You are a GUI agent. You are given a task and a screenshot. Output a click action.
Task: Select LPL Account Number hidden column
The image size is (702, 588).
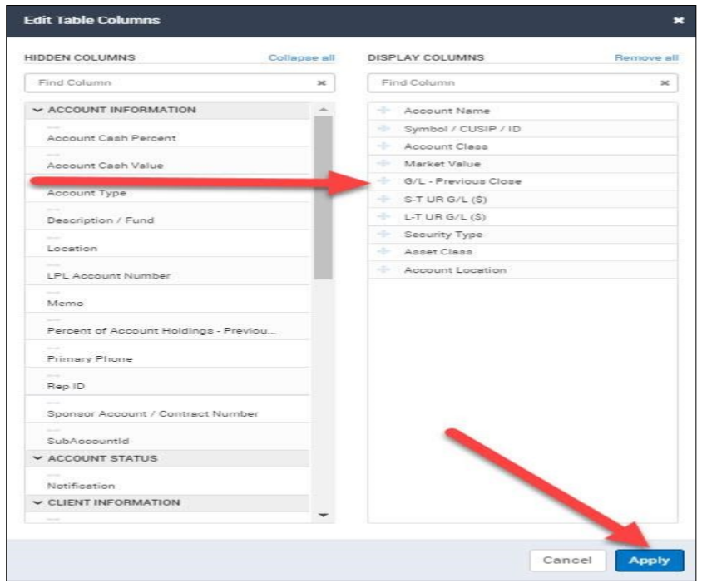(x=167, y=271)
